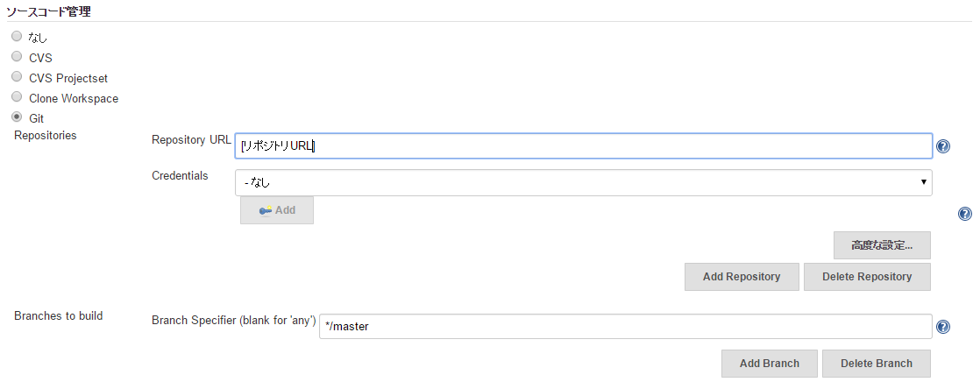Open the Credentials dropdown
980x389 pixels.
click(583, 182)
